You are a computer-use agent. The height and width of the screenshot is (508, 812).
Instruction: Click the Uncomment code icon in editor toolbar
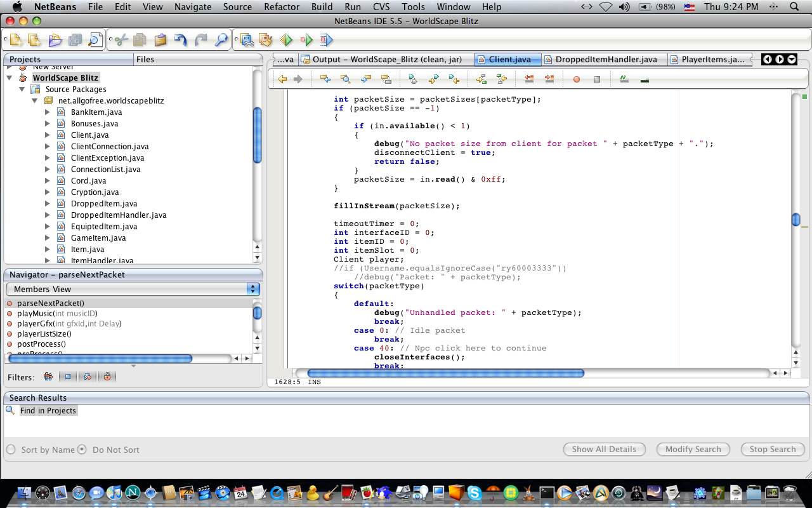645,79
